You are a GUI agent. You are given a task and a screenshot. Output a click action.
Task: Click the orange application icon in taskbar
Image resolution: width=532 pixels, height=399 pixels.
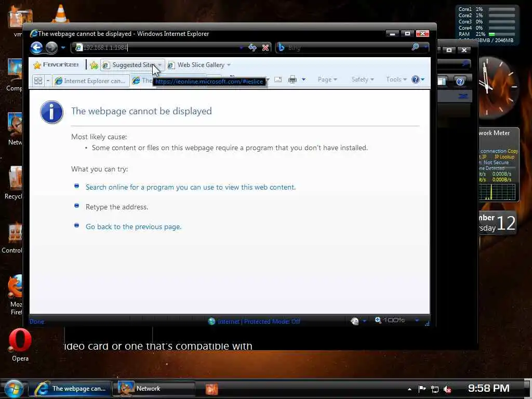click(211, 389)
